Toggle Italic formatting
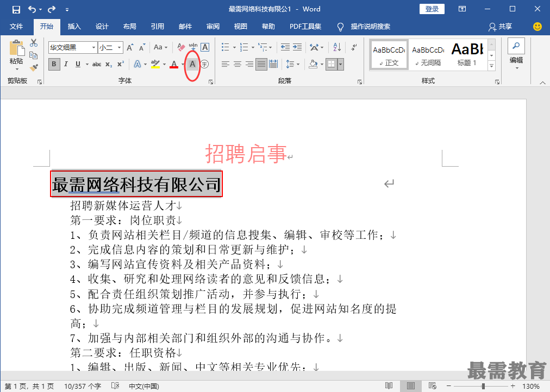Screen dimensions: 550x392 (66, 64)
